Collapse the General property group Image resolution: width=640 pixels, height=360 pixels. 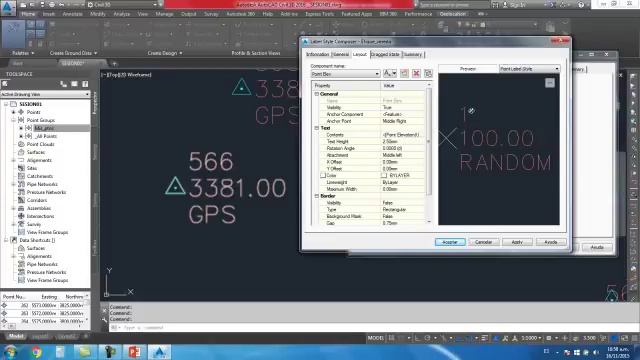tap(316, 94)
